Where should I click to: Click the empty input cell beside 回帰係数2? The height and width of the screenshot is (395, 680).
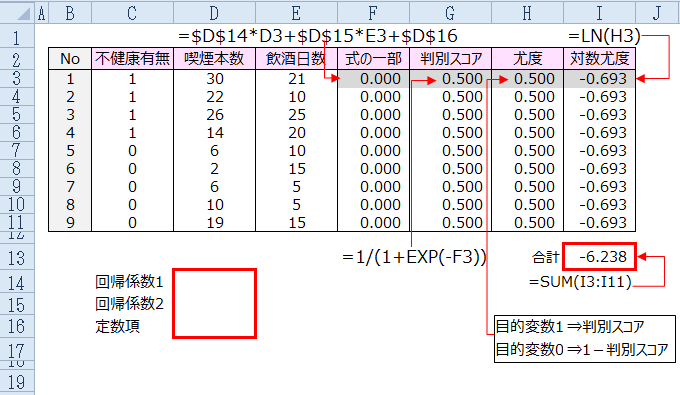click(x=214, y=305)
